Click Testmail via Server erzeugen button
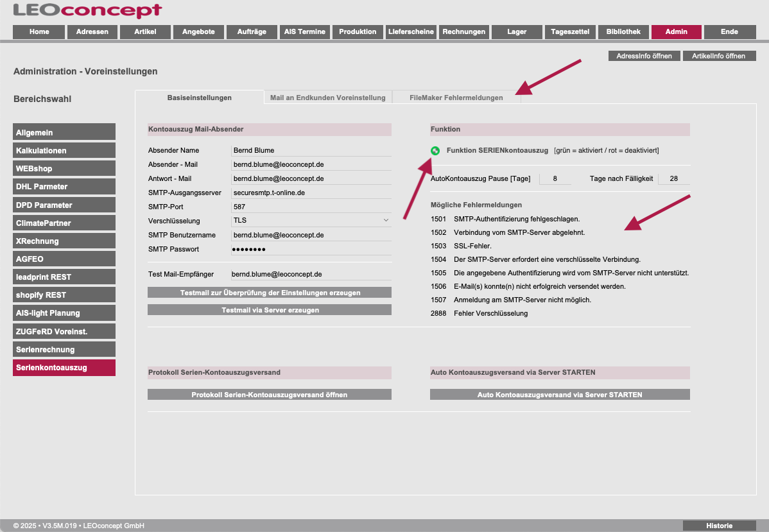The width and height of the screenshot is (769, 532). (270, 310)
